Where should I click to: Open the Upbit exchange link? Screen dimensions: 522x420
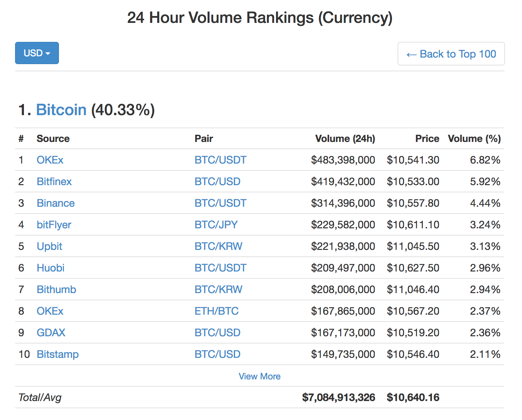click(49, 246)
